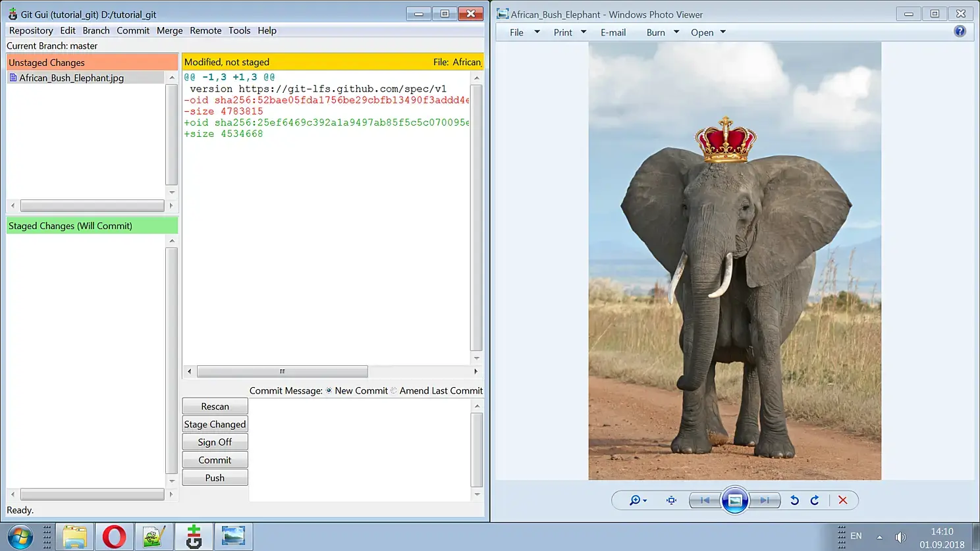980x551 pixels.
Task: Click the volume speaker tray icon
Action: click(x=900, y=537)
